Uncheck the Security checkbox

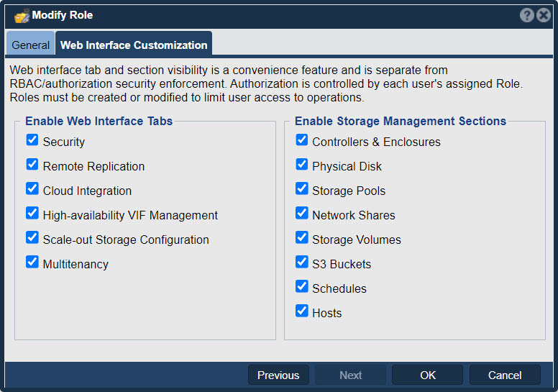tap(32, 140)
